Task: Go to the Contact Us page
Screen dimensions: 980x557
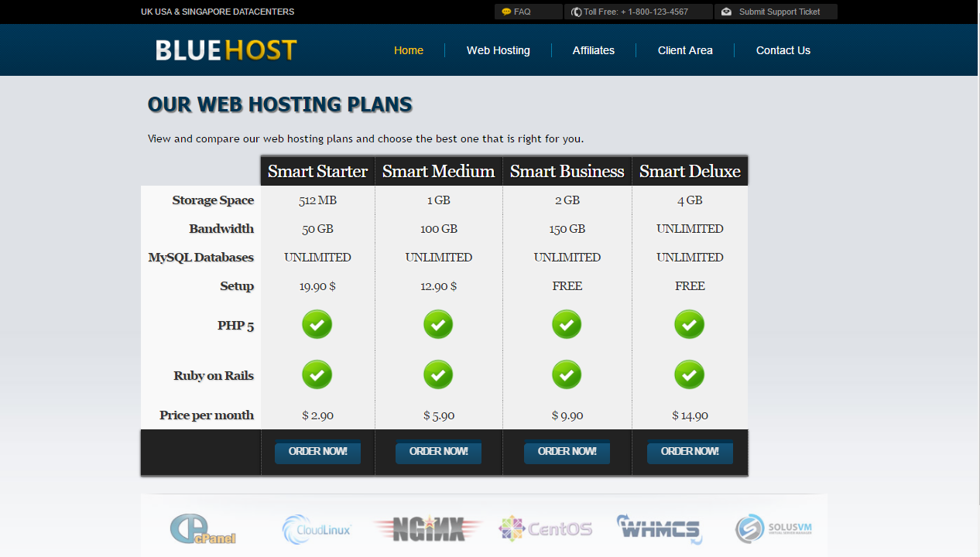Action: 783,50
